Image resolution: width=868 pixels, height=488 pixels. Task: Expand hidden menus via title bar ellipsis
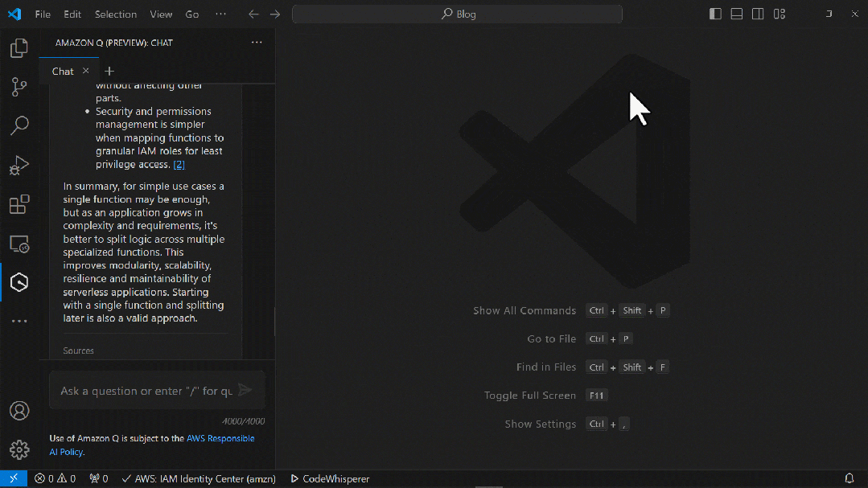point(221,14)
